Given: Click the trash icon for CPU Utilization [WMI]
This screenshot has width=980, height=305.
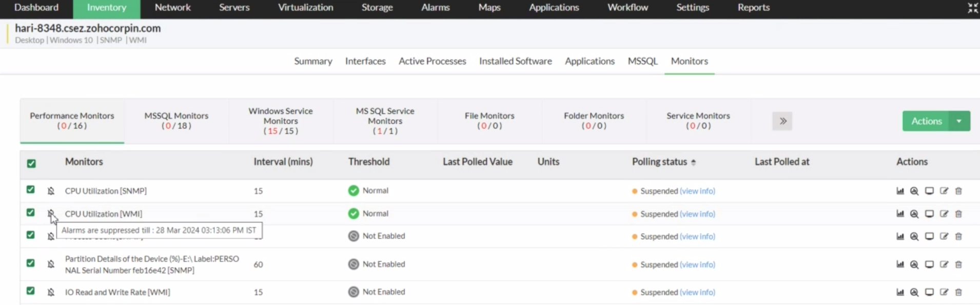Looking at the screenshot, I should 958,214.
